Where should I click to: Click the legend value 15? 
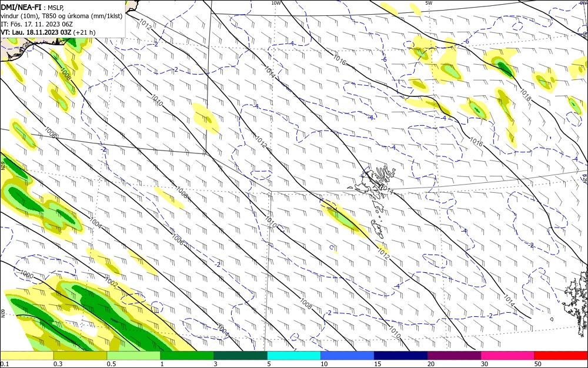coord(377,364)
